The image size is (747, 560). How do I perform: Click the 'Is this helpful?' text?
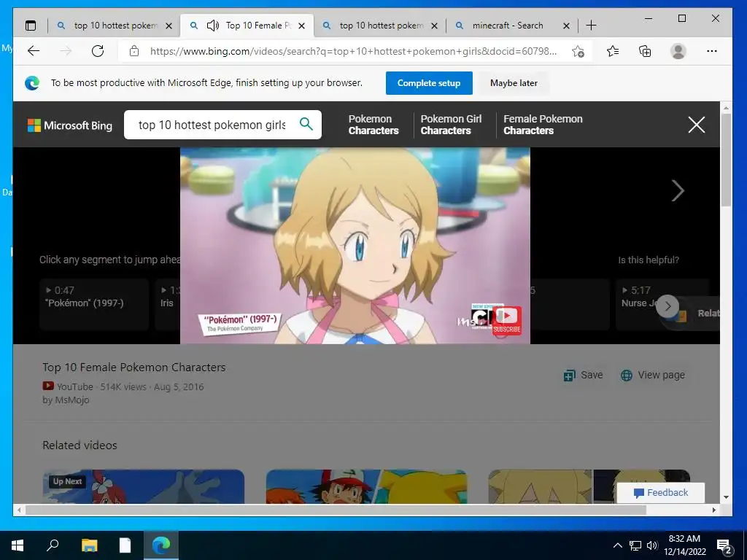649,260
